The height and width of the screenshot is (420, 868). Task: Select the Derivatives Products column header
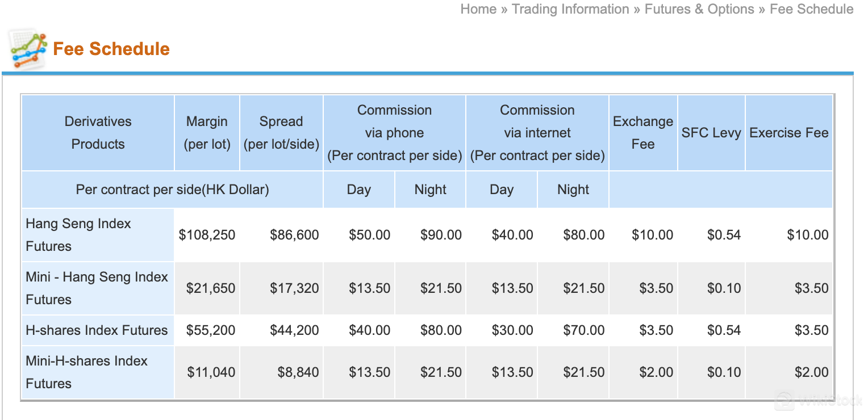point(98,133)
